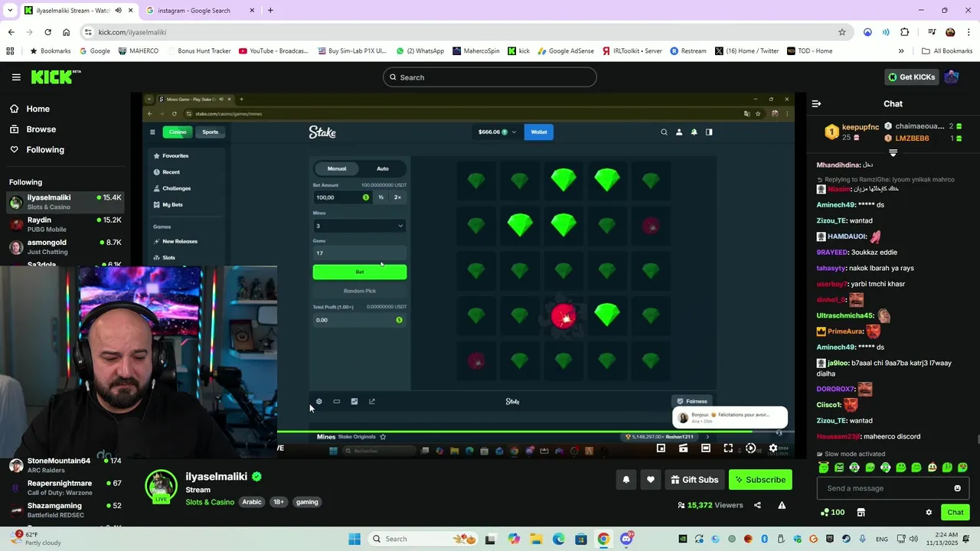The width and height of the screenshot is (980, 551).
Task: Click the green Subscribe button
Action: click(760, 480)
